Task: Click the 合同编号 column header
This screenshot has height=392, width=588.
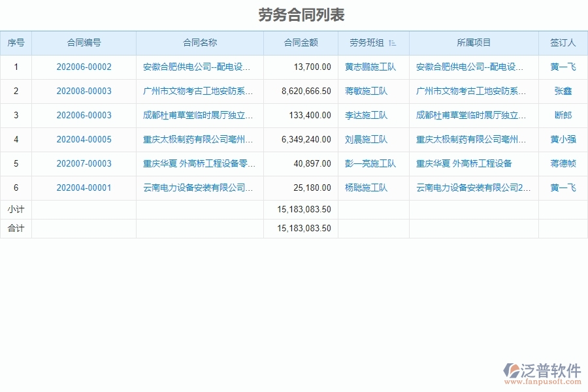Action: 84,42
